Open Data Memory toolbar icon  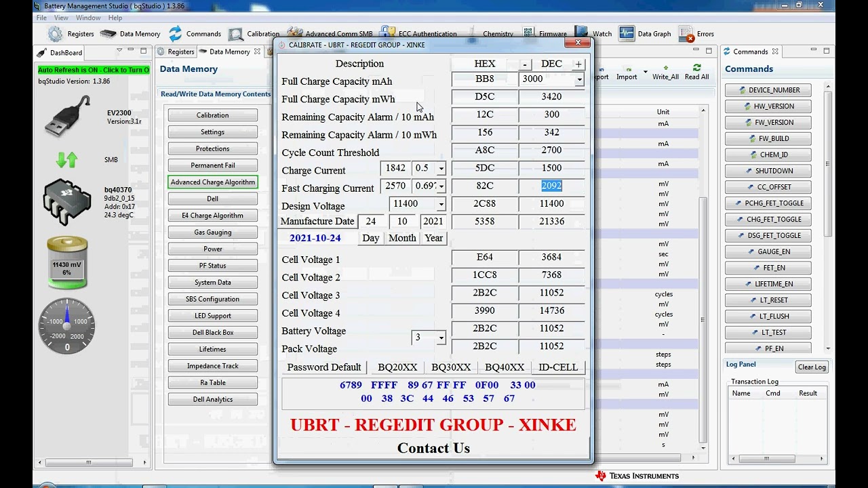[130, 34]
